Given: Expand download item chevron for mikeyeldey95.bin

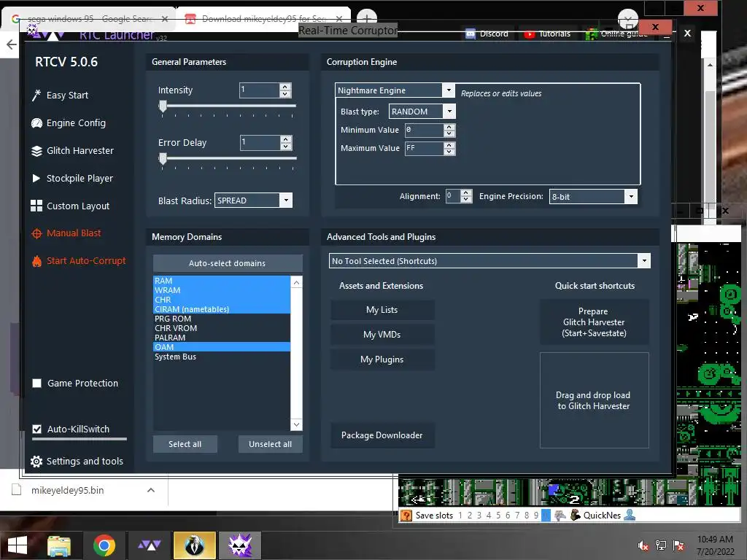Looking at the screenshot, I should 151,490.
